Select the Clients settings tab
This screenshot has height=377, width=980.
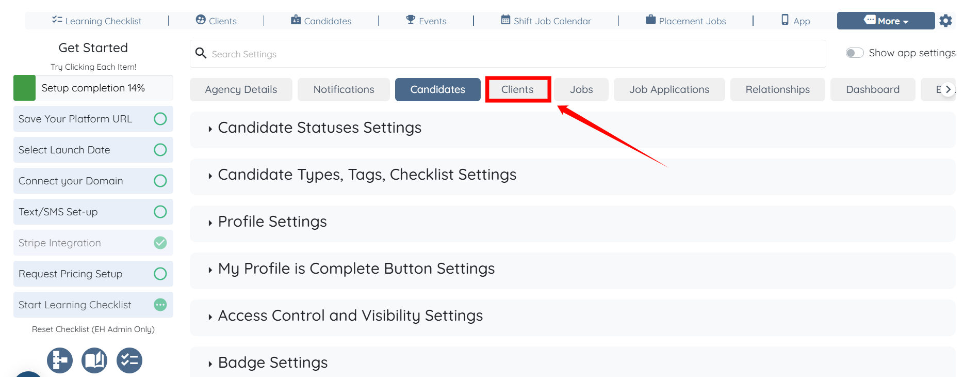518,89
